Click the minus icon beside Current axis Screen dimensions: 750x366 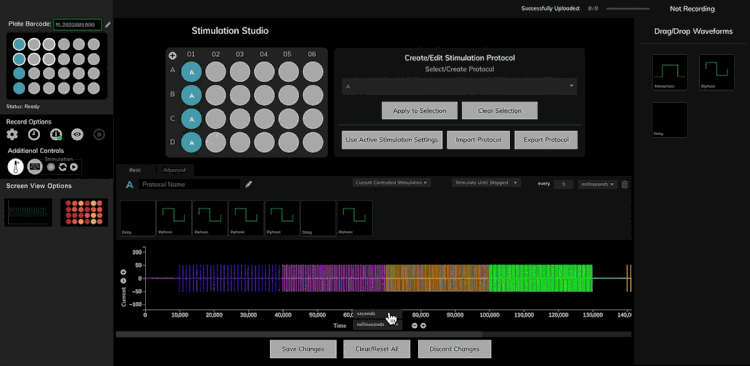[123, 280]
